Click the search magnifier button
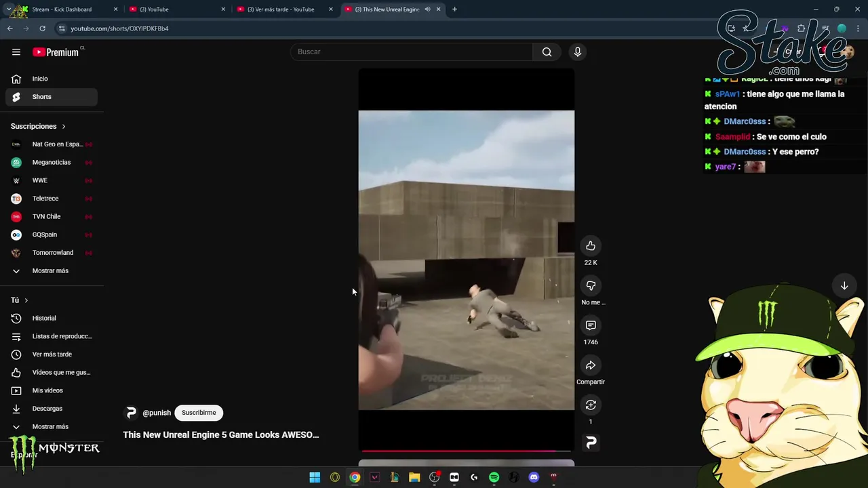The image size is (868, 488). (x=547, y=52)
